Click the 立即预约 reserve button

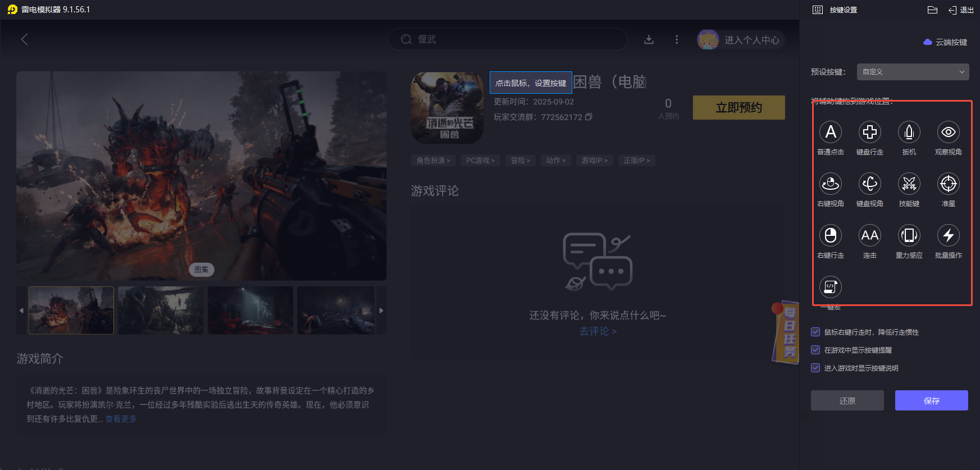739,107
